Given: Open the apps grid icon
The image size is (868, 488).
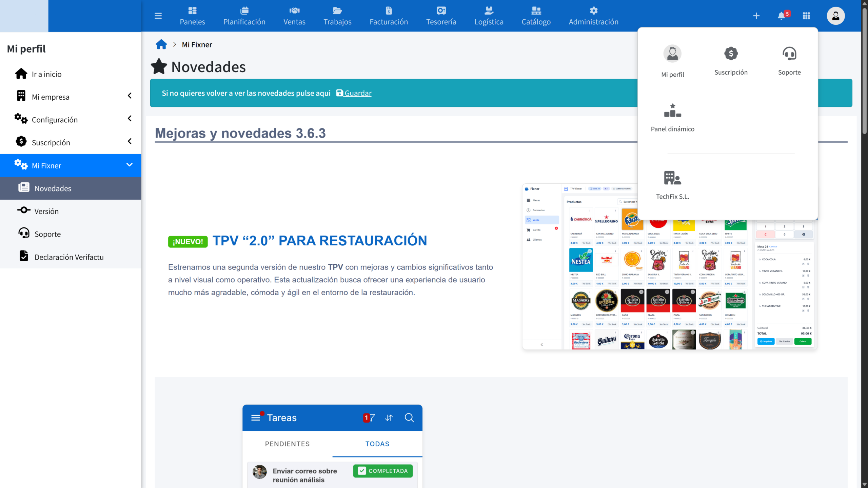Looking at the screenshot, I should (806, 16).
